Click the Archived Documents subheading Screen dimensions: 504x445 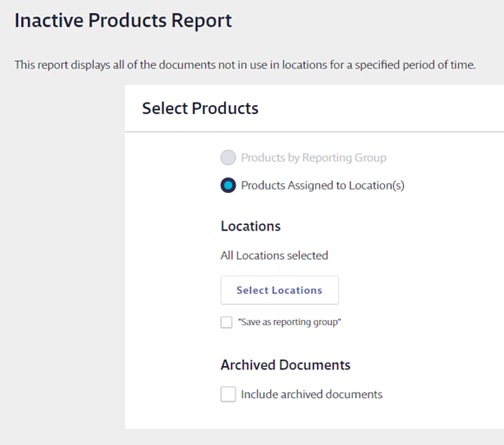coord(285,365)
